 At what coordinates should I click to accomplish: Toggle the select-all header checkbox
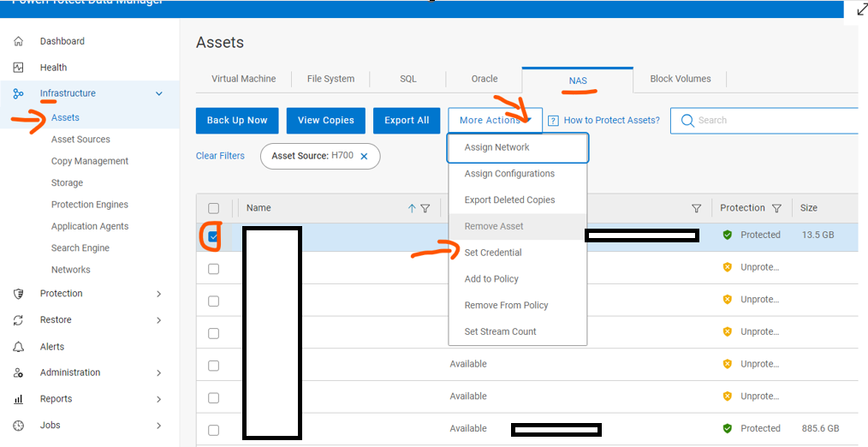point(214,208)
